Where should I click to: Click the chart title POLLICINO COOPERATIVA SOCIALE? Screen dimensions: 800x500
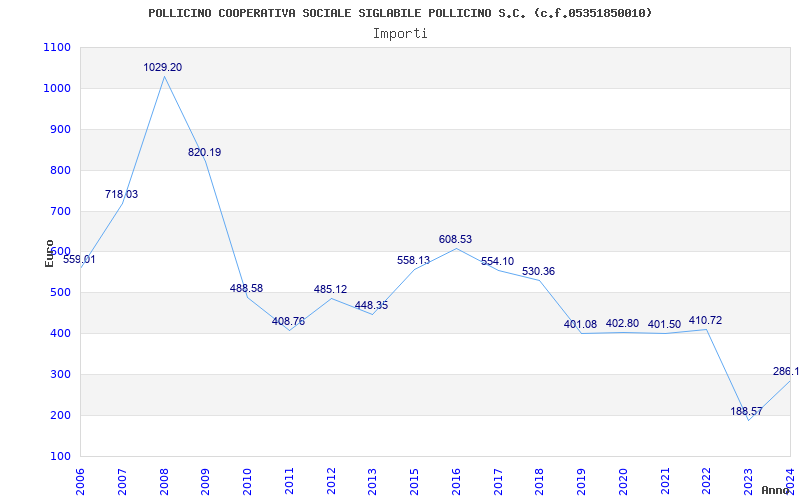point(400,13)
